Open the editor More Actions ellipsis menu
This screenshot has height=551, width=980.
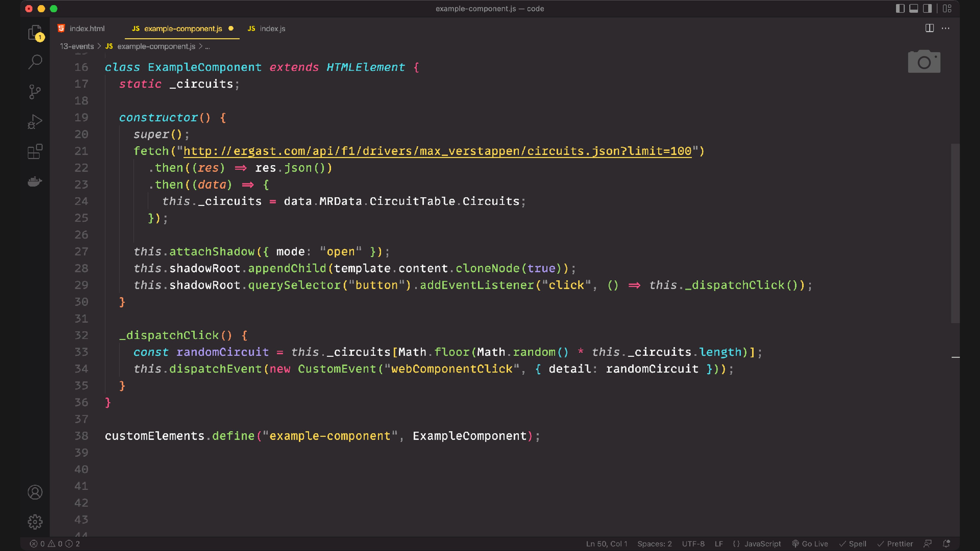point(945,28)
